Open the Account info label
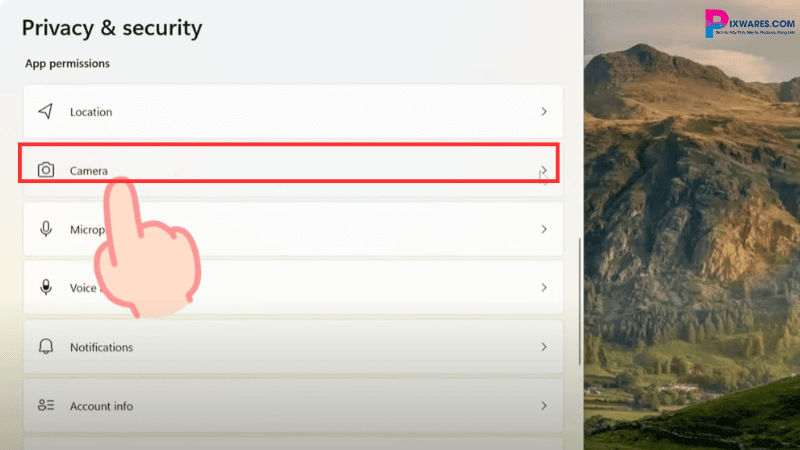 click(x=101, y=406)
